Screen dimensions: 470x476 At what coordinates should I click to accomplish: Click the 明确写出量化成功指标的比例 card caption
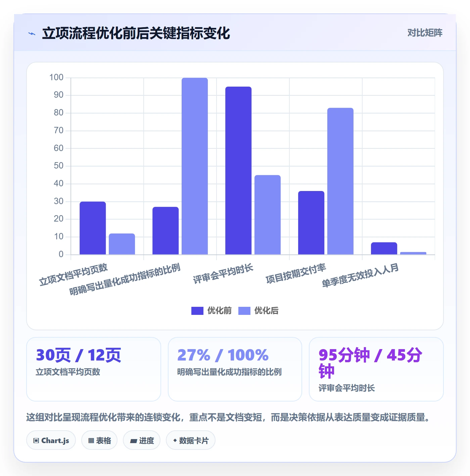point(229,372)
